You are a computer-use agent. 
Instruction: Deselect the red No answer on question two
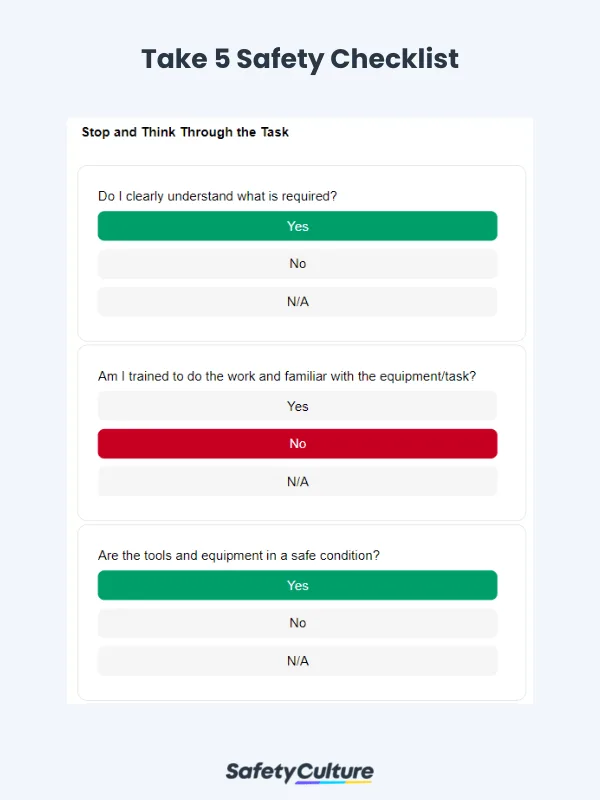click(x=297, y=443)
